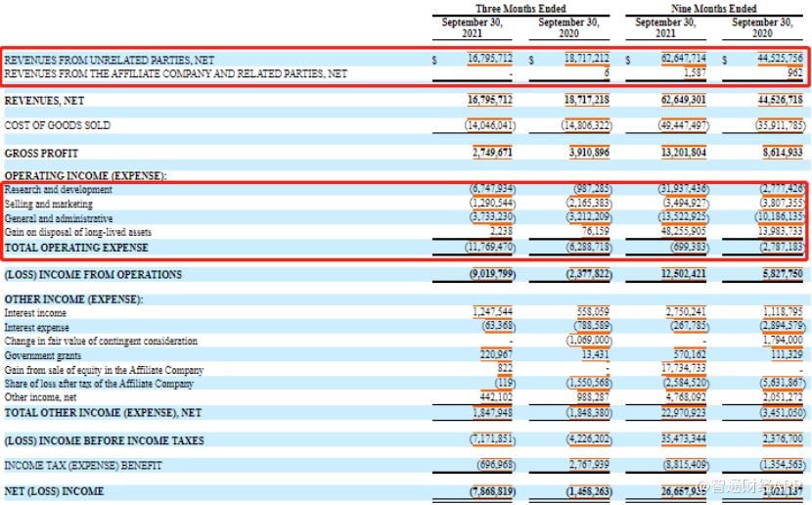Click "Change in fair value of contingent consideration"

[x=101, y=341]
